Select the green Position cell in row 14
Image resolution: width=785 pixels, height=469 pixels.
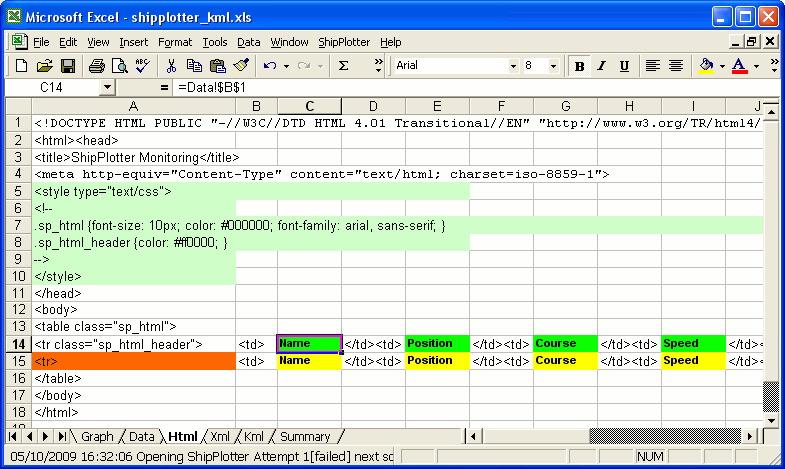(x=437, y=344)
